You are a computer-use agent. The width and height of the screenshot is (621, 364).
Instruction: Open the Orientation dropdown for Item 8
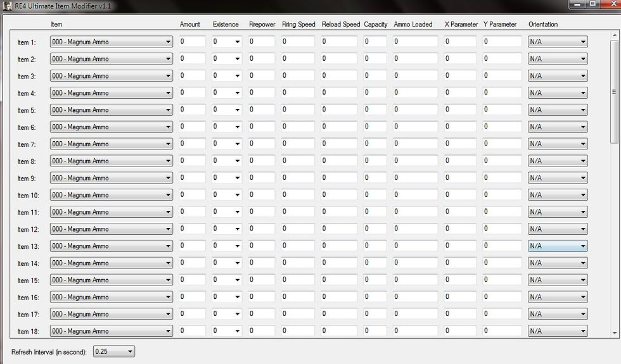tap(558, 161)
